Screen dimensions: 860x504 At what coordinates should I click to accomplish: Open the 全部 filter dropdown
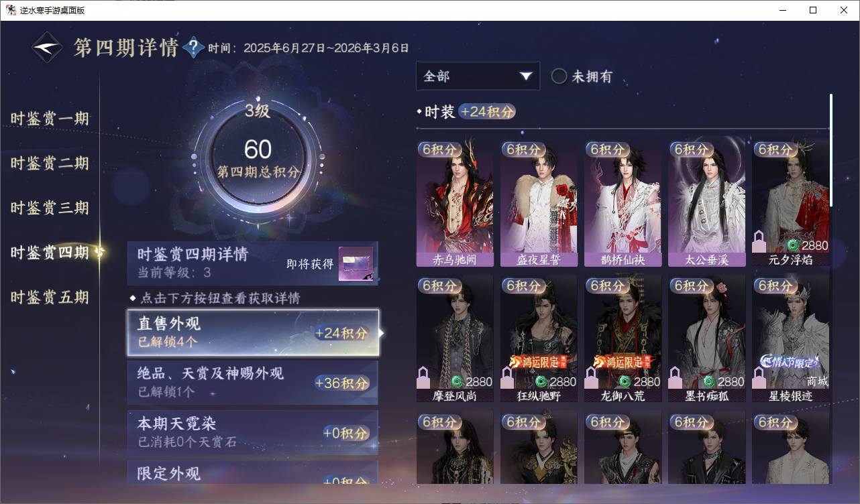(478, 76)
